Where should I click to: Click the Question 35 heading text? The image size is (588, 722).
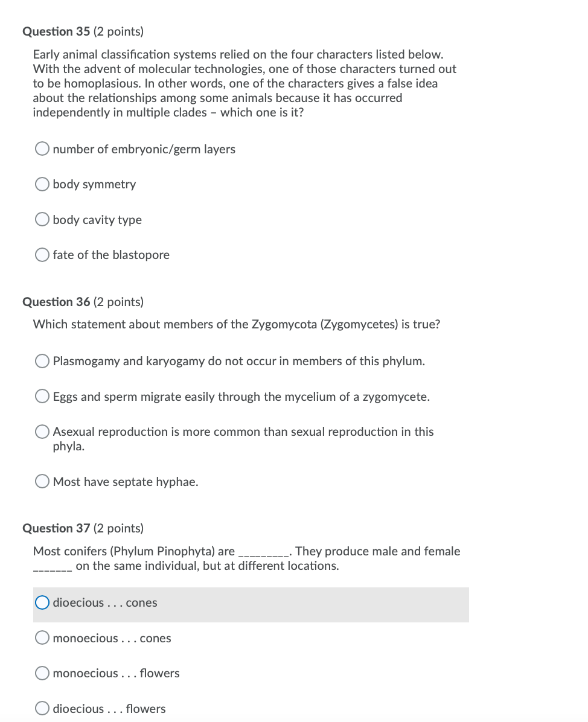83,31
